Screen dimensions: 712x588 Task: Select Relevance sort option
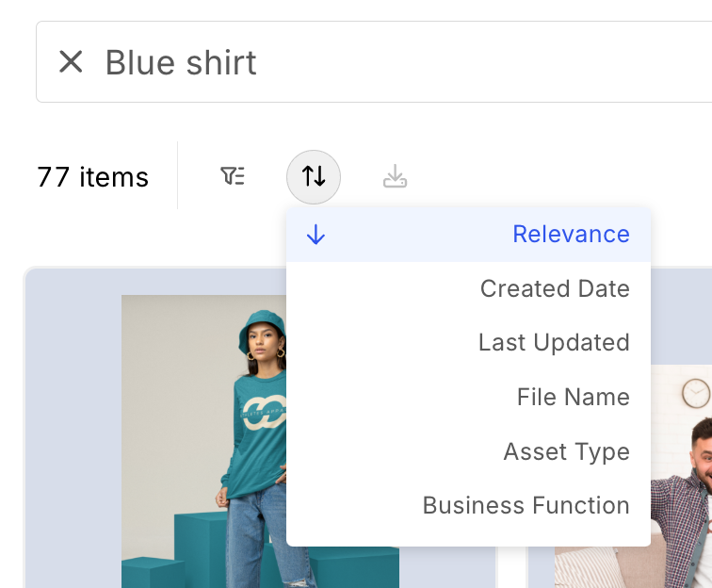pyautogui.click(x=570, y=235)
